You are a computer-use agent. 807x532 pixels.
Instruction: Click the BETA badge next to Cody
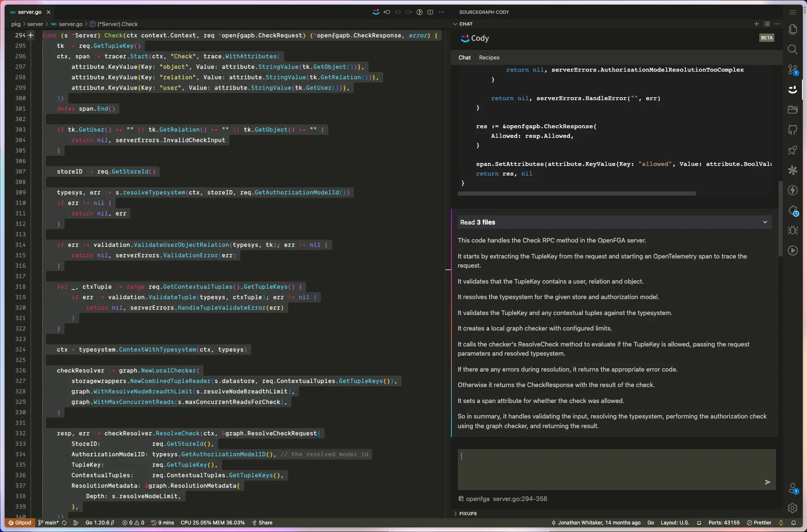[x=766, y=38]
